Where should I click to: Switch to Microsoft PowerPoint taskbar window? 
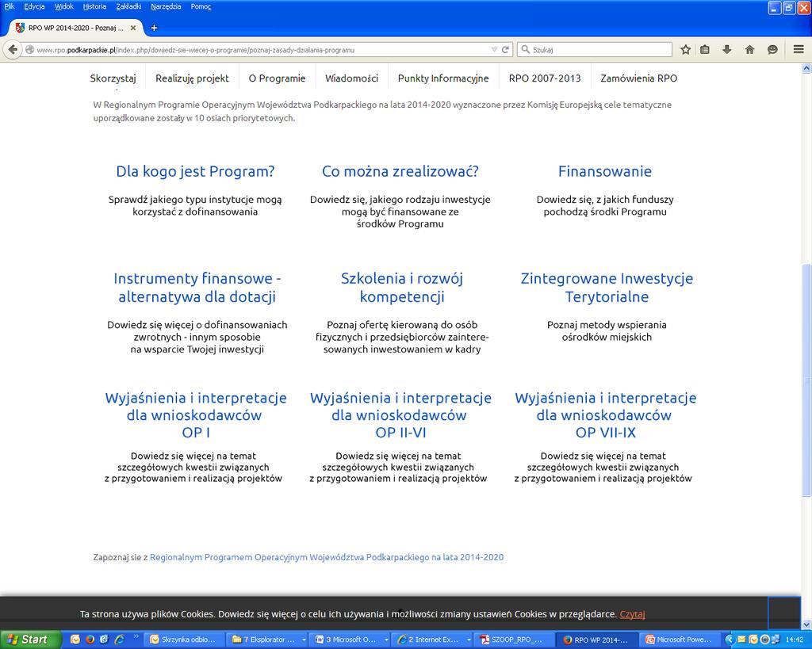click(680, 639)
